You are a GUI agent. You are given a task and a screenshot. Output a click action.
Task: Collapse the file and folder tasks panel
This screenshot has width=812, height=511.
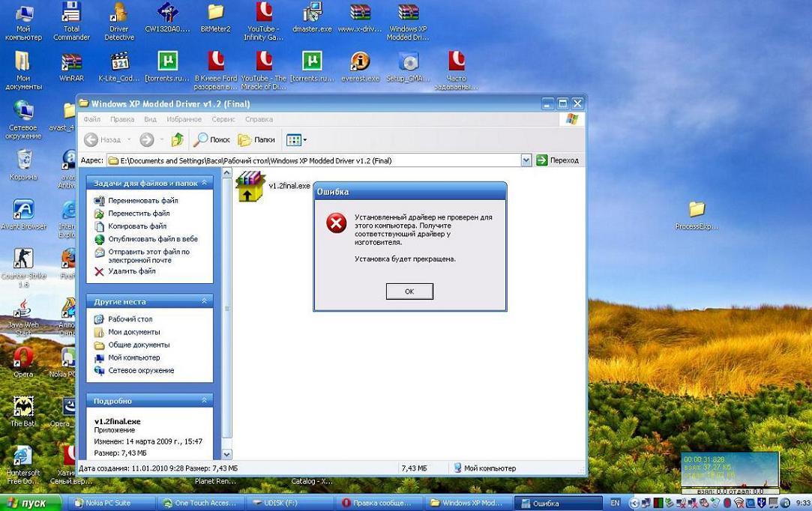[x=204, y=183]
